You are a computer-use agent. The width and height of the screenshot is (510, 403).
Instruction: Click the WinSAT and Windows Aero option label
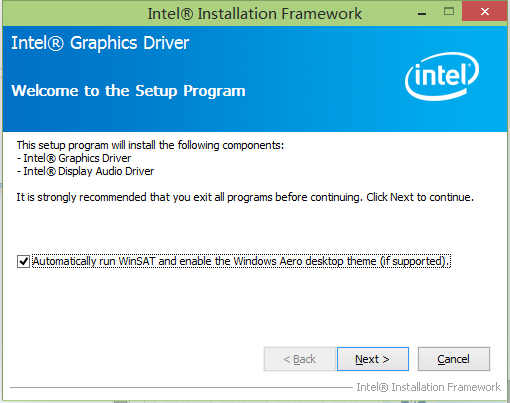pos(242,261)
